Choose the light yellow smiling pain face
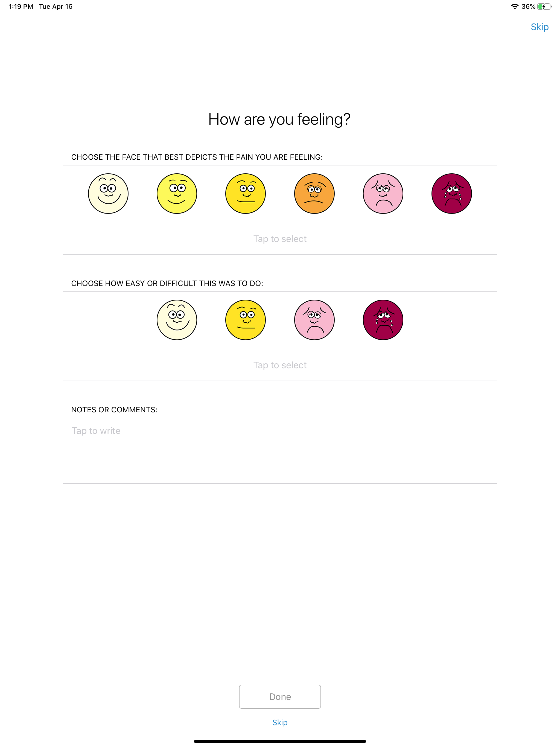Image resolution: width=560 pixels, height=747 pixels. [x=177, y=194]
